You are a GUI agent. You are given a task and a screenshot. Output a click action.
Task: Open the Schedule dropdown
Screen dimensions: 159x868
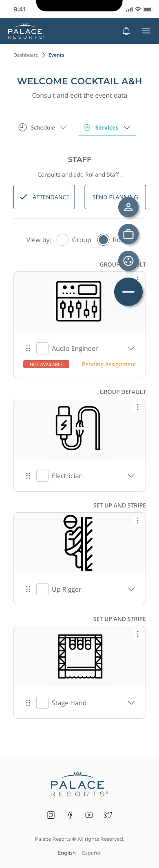43,127
